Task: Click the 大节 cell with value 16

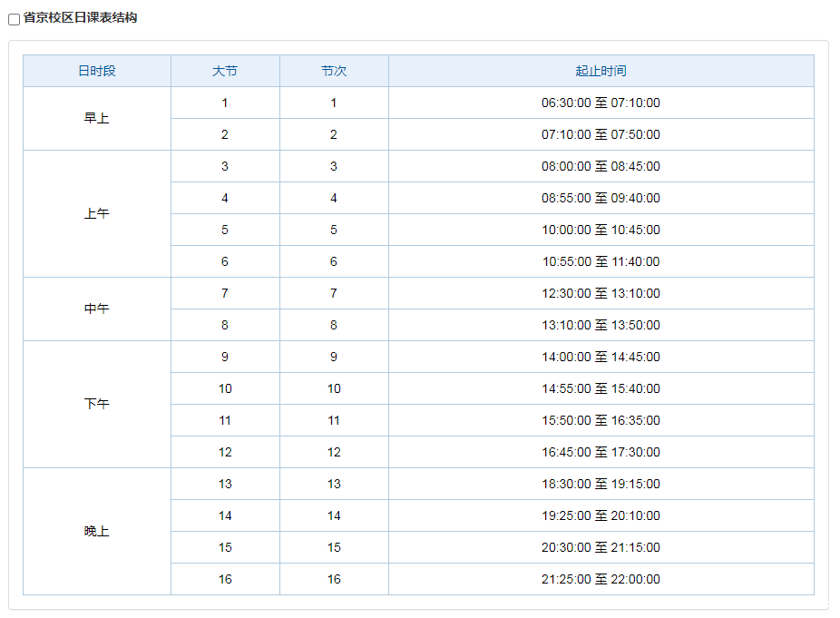Action: (x=225, y=580)
